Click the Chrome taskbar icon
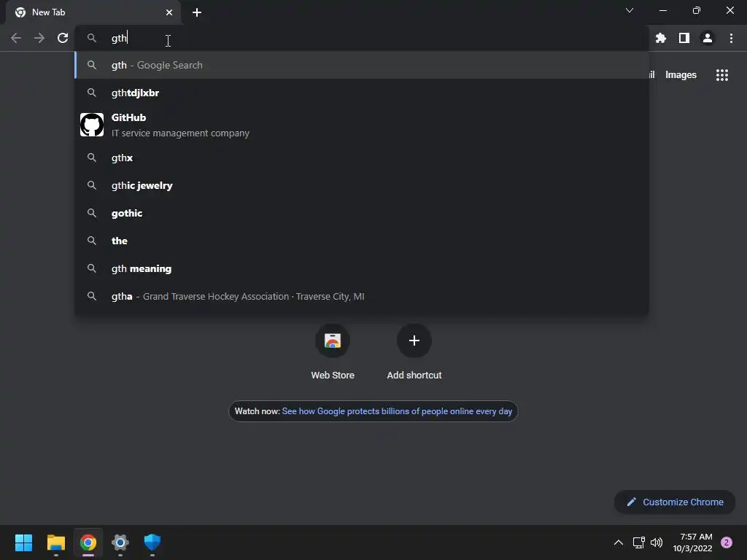This screenshot has height=560, width=747. click(x=88, y=542)
